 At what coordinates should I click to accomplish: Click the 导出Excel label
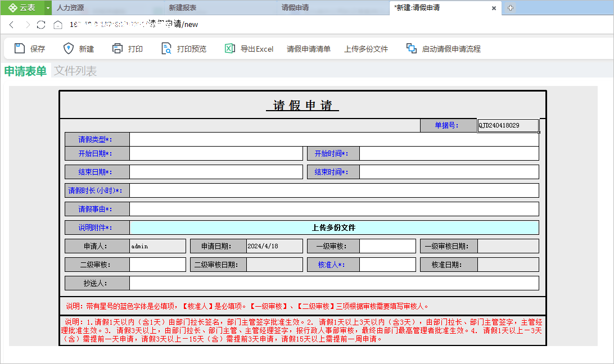tap(257, 49)
